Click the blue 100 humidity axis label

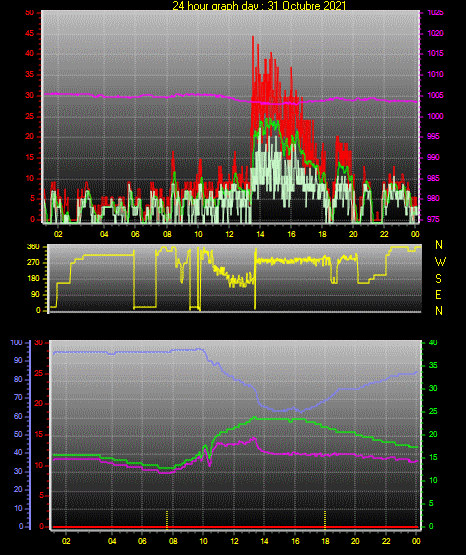(x=17, y=343)
